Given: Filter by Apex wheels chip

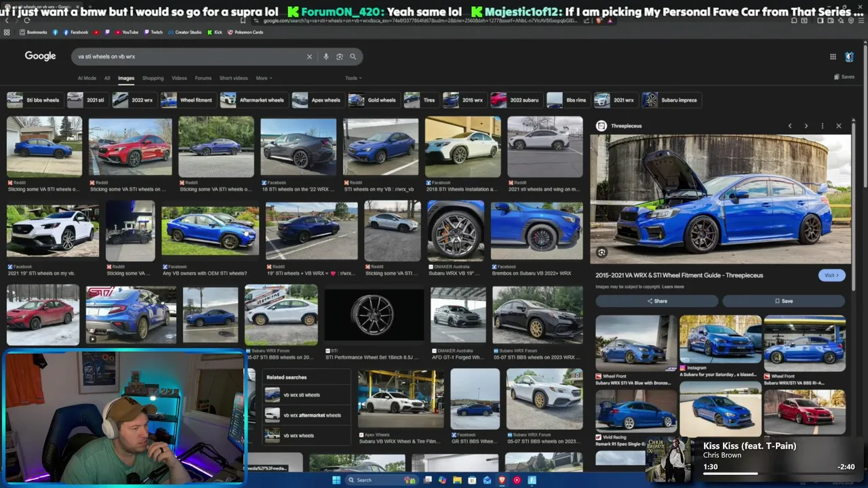Looking at the screenshot, I should pyautogui.click(x=317, y=100).
